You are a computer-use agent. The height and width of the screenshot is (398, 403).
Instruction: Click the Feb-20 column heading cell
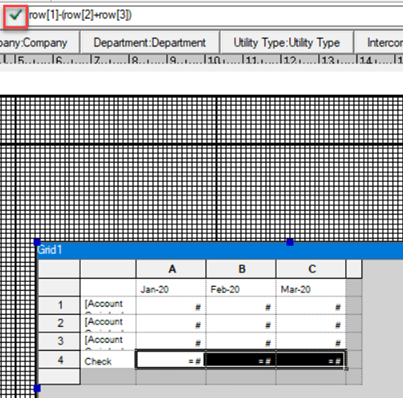pyautogui.click(x=241, y=288)
